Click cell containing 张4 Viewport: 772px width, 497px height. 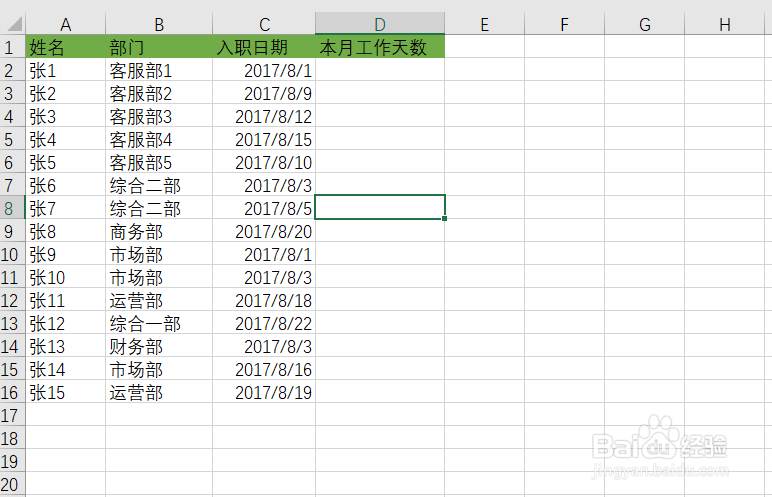click(x=65, y=139)
